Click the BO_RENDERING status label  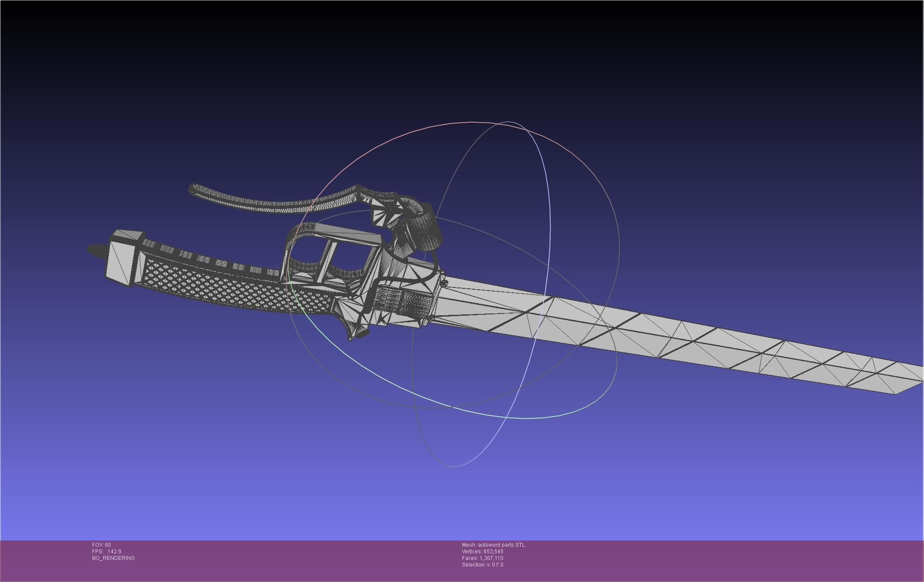coord(113,558)
